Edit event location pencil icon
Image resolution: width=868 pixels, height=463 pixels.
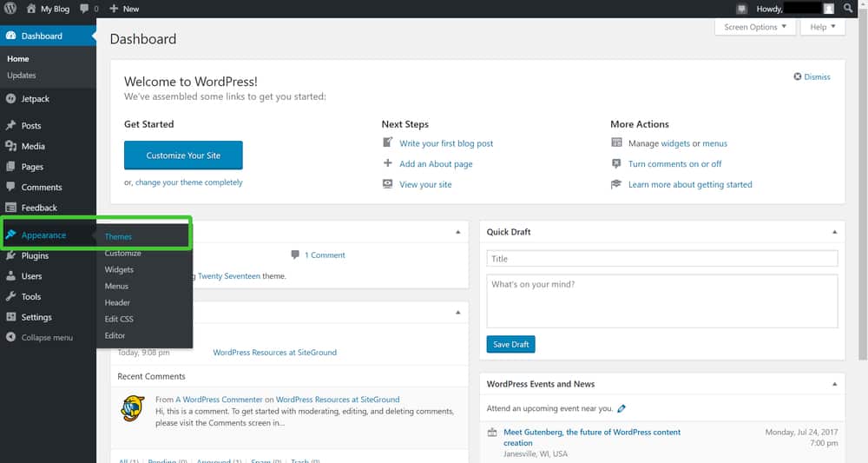621,409
